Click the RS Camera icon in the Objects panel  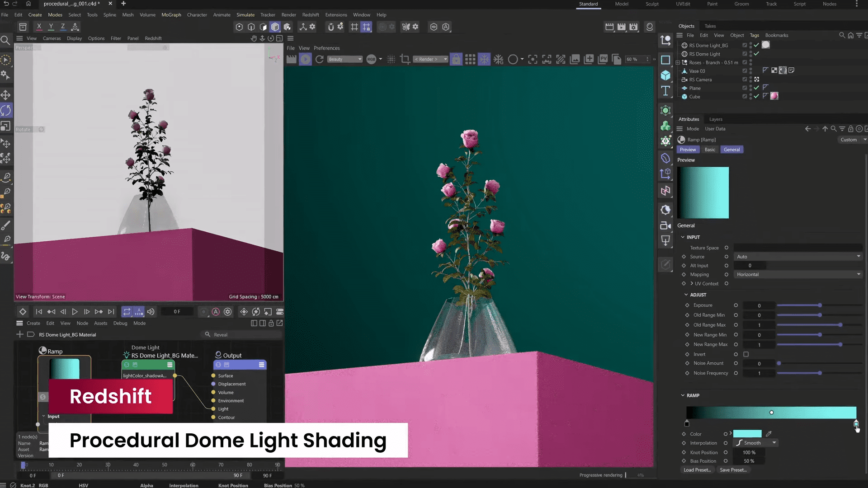click(684, 80)
